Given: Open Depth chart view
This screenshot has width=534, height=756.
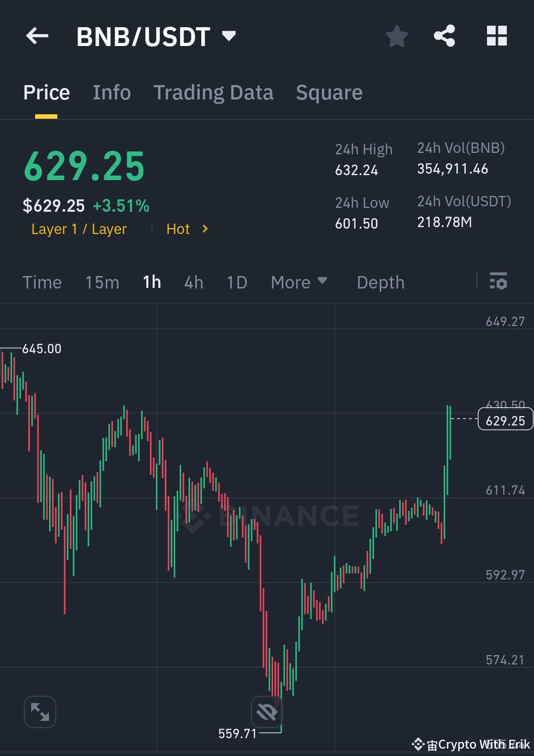Looking at the screenshot, I should coord(380,282).
